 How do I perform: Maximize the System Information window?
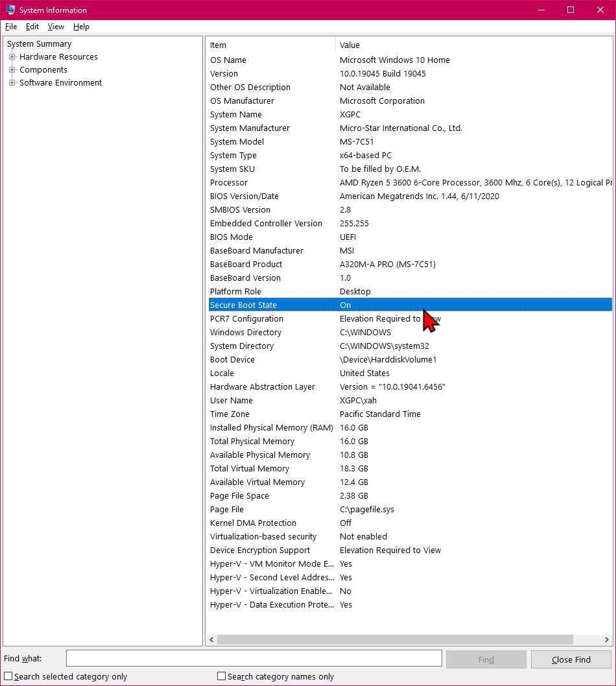coord(571,10)
